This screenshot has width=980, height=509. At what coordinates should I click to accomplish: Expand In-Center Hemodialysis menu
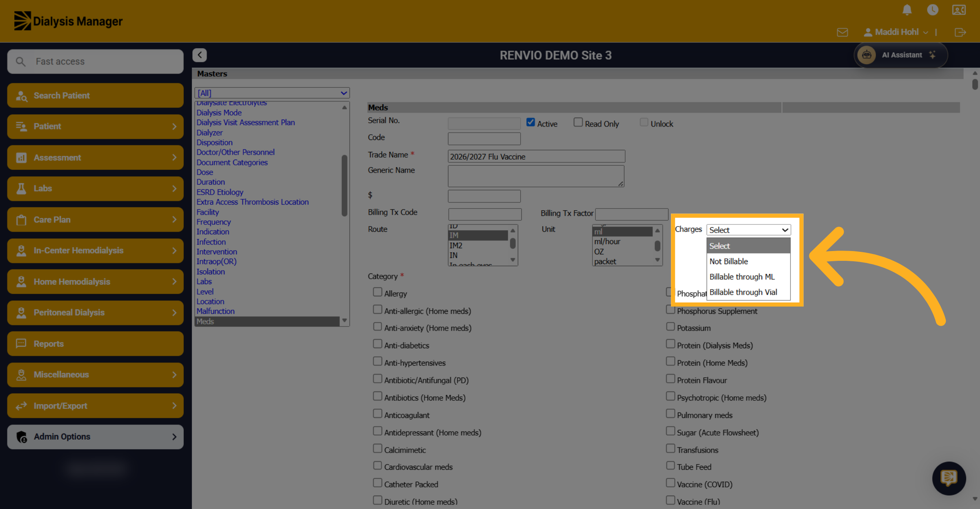click(x=95, y=251)
